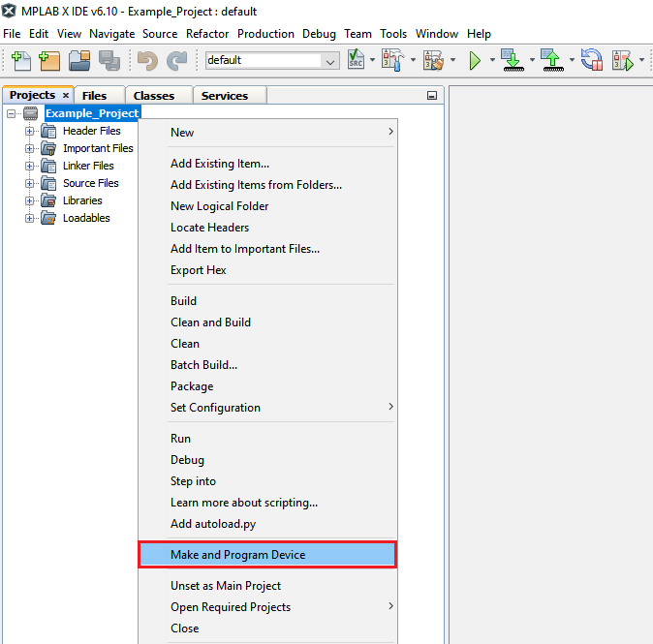Select the Example_Project tree item
The width and height of the screenshot is (653, 644).
(92, 113)
